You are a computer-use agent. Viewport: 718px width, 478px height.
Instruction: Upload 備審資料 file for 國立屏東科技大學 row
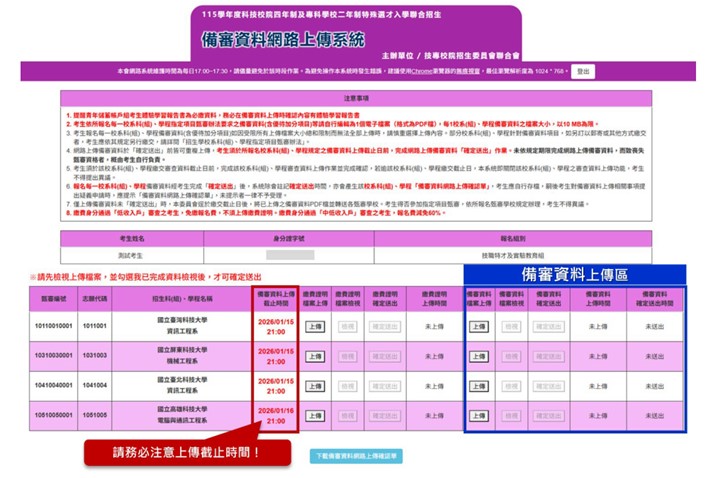[x=478, y=356]
